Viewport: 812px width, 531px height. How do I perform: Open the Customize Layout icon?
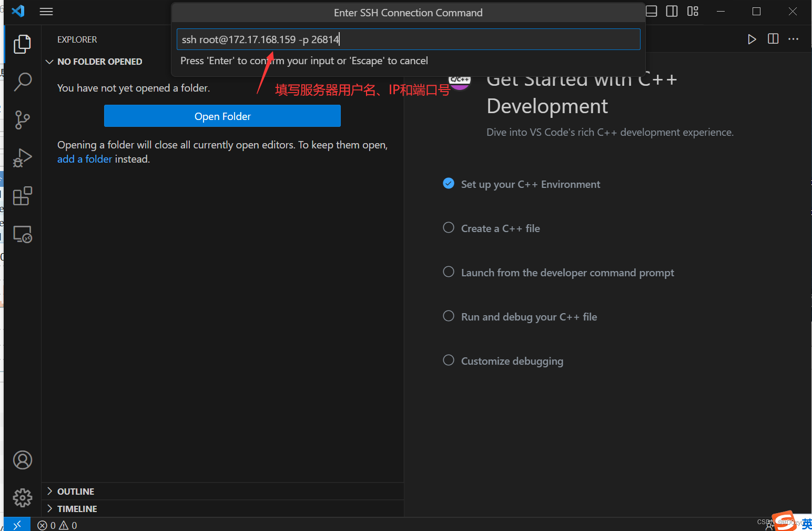pos(693,11)
